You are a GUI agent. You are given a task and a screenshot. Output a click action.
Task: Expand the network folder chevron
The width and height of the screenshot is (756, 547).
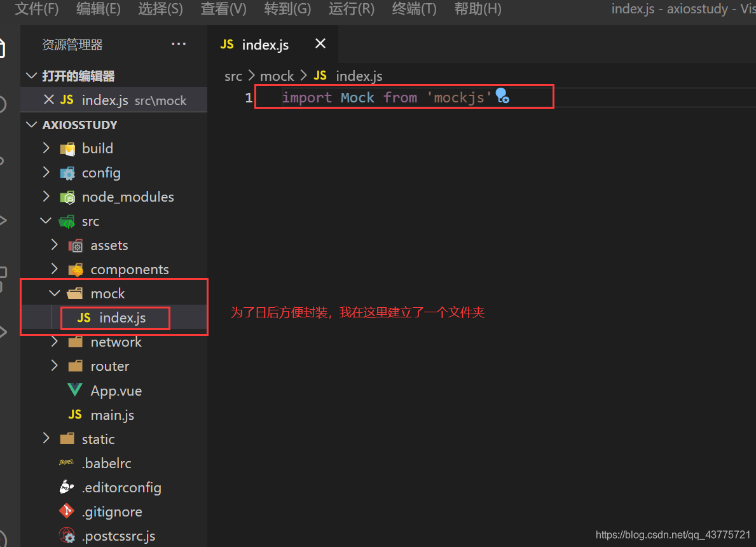point(55,342)
